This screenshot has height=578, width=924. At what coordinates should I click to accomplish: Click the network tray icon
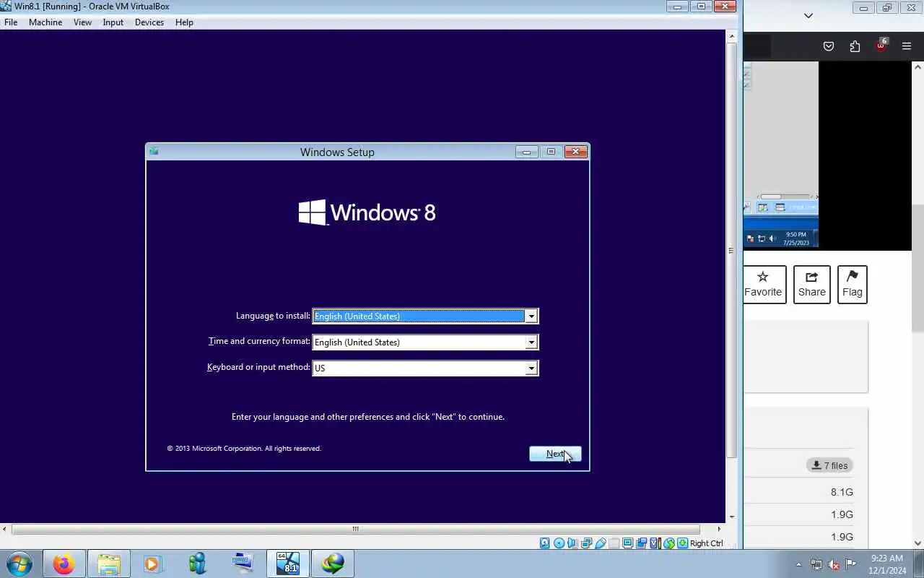816,564
